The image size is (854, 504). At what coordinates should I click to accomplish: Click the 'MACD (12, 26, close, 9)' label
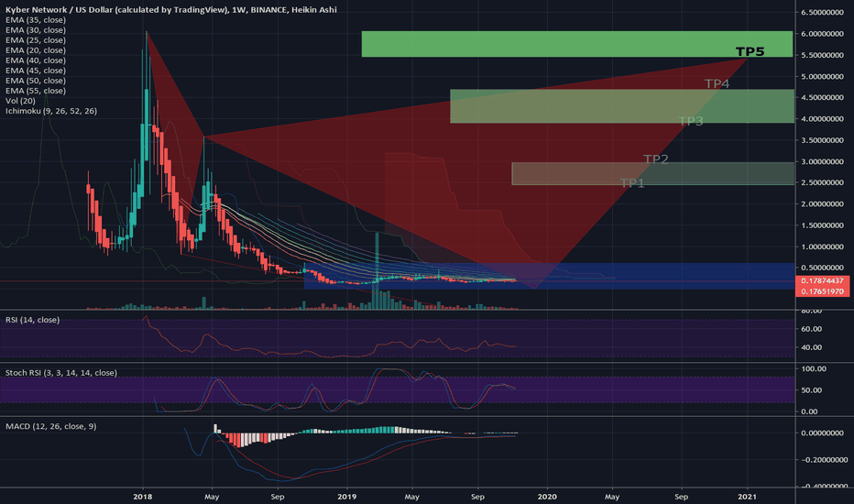coord(50,426)
